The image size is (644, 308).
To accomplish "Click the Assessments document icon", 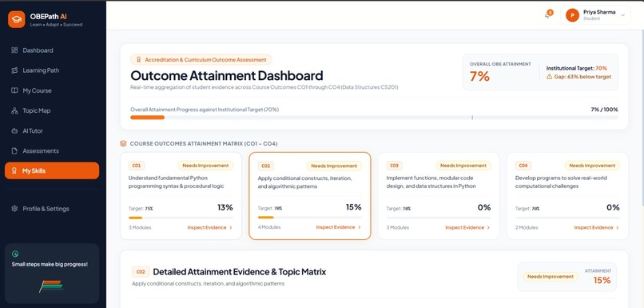I will [14, 151].
